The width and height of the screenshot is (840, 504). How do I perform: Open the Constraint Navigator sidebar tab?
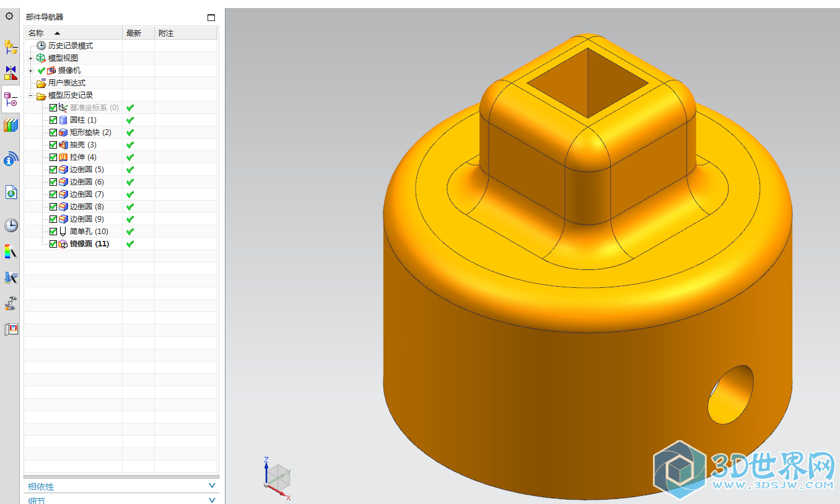[x=11, y=72]
